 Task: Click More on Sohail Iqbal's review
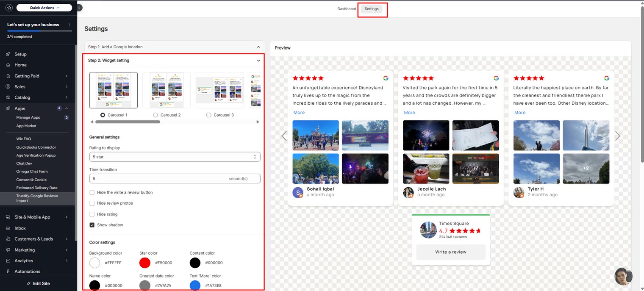point(299,113)
